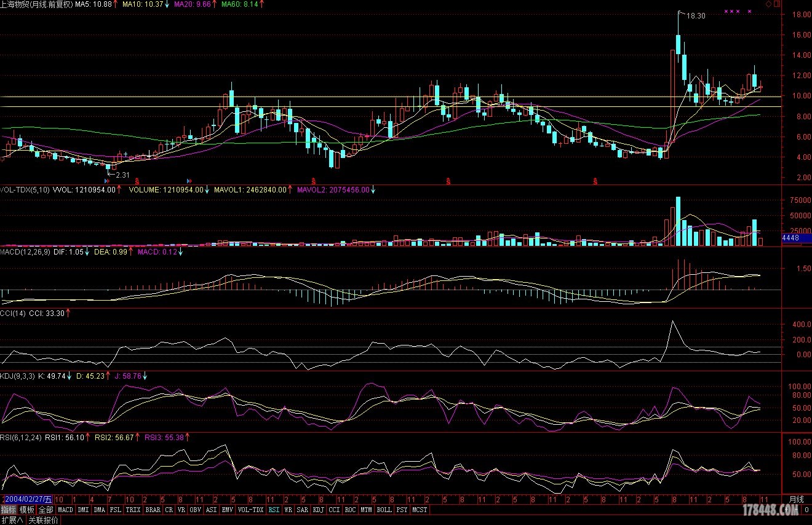
Task: Select the MCST indicator tab
Action: (x=420, y=510)
